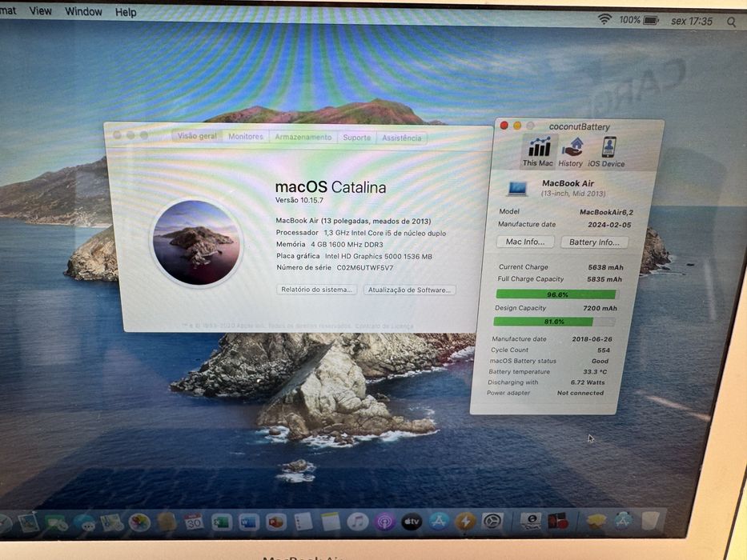
Task: Select the Visão geral tab
Action: coord(197,136)
